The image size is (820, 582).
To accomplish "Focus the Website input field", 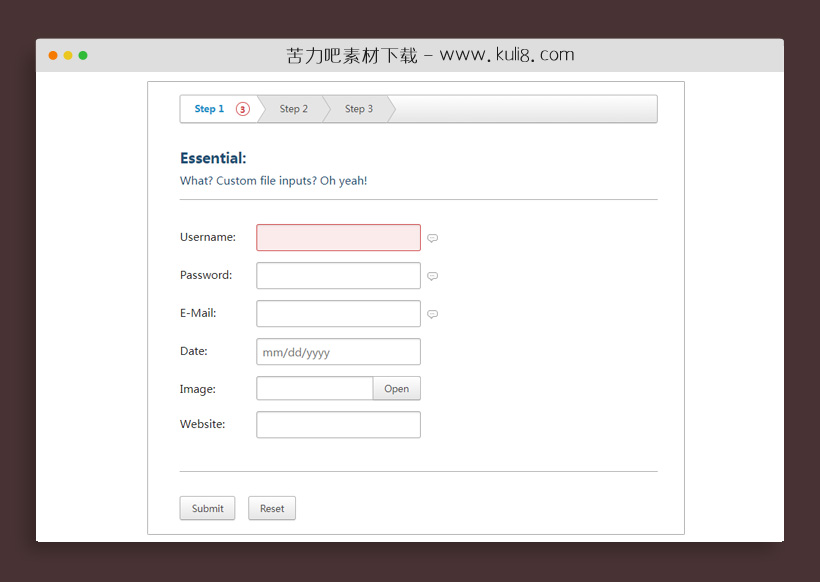I will (x=338, y=425).
